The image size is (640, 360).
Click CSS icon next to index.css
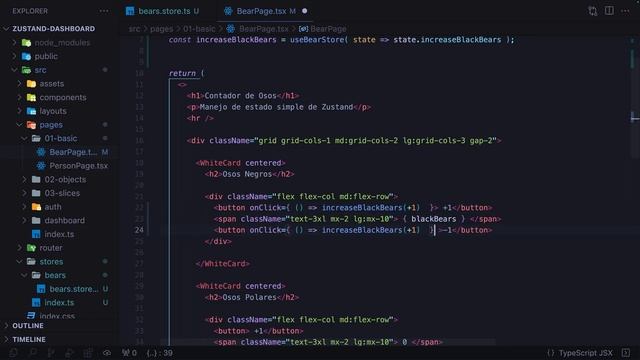31,316
